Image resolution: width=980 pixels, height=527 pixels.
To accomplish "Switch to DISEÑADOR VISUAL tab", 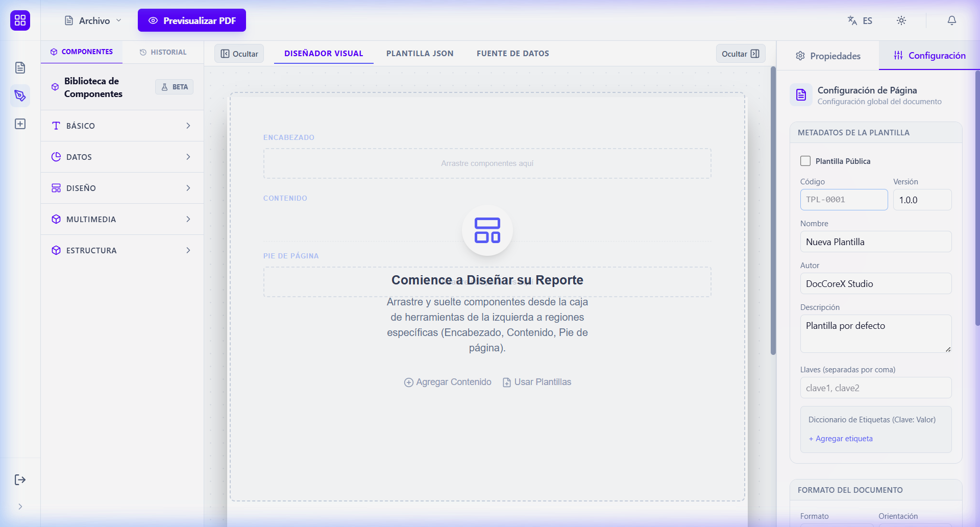I will [324, 53].
